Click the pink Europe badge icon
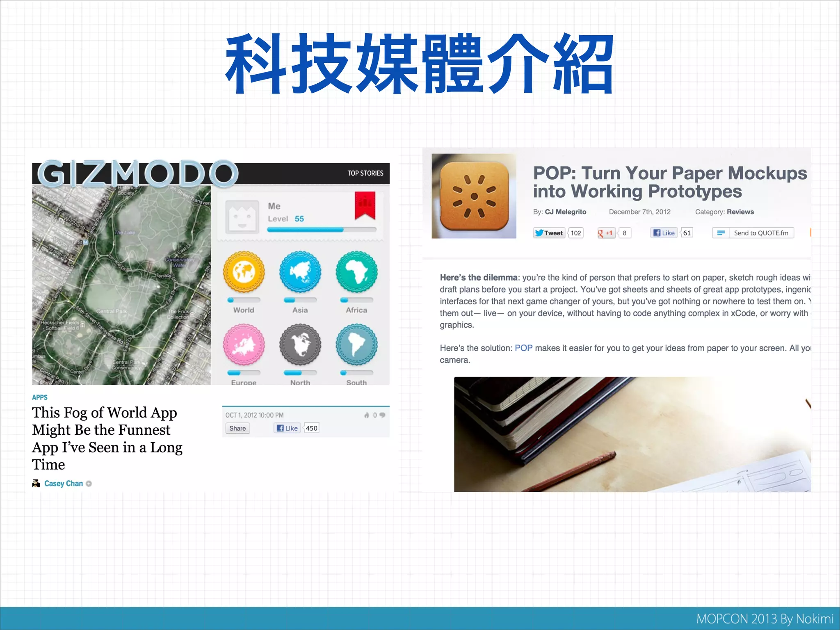This screenshot has height=630, width=840. coord(244,344)
